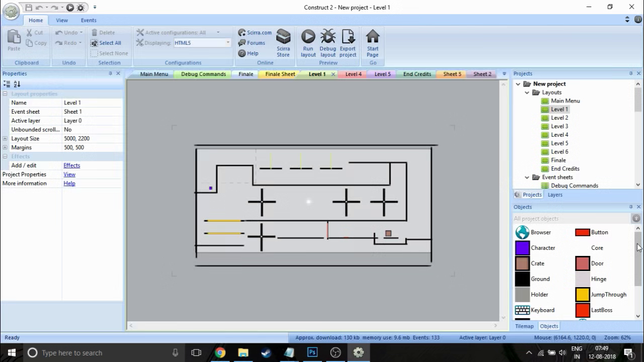Go to the Start Page house icon
Viewport: 644px width, 362px height.
pyautogui.click(x=372, y=43)
